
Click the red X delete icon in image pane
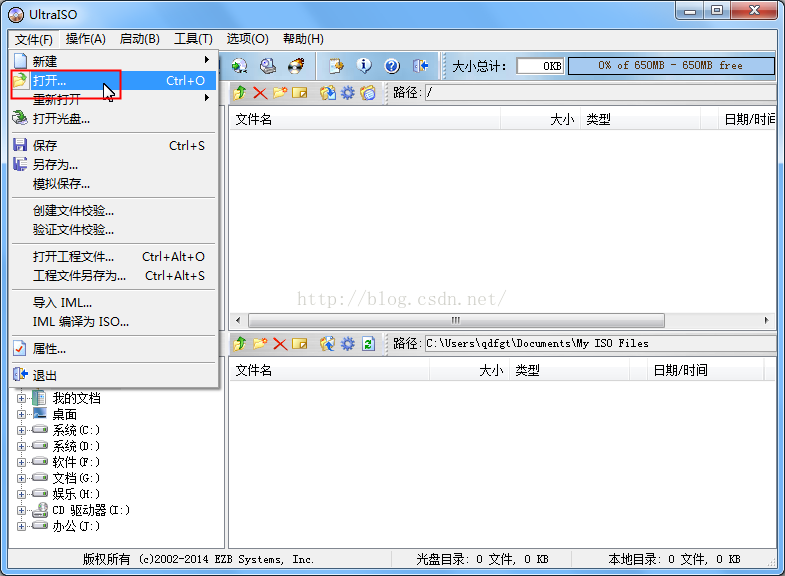point(260,93)
